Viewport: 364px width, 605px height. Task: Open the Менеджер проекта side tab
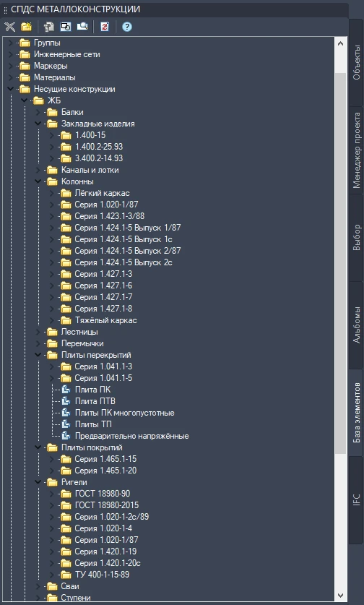(356, 150)
